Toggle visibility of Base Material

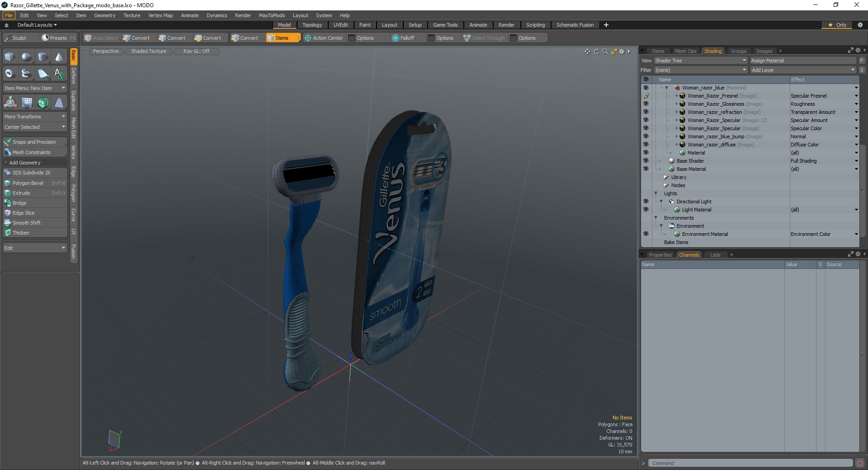[x=646, y=169]
